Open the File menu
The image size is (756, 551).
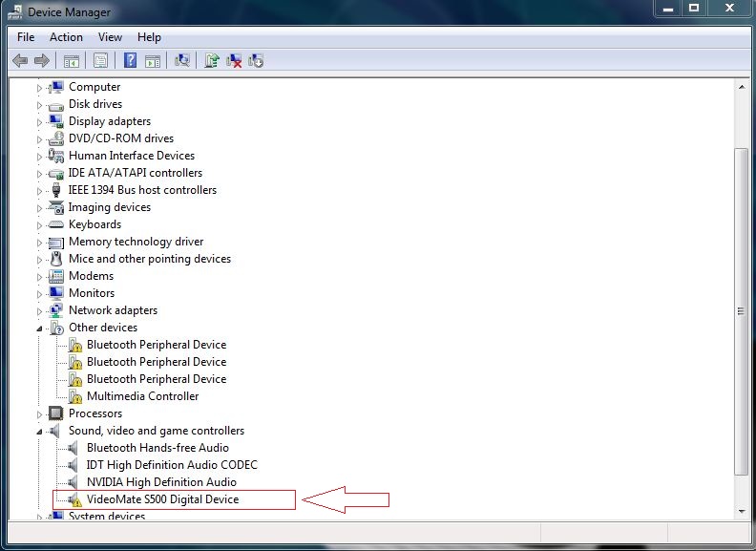point(26,37)
